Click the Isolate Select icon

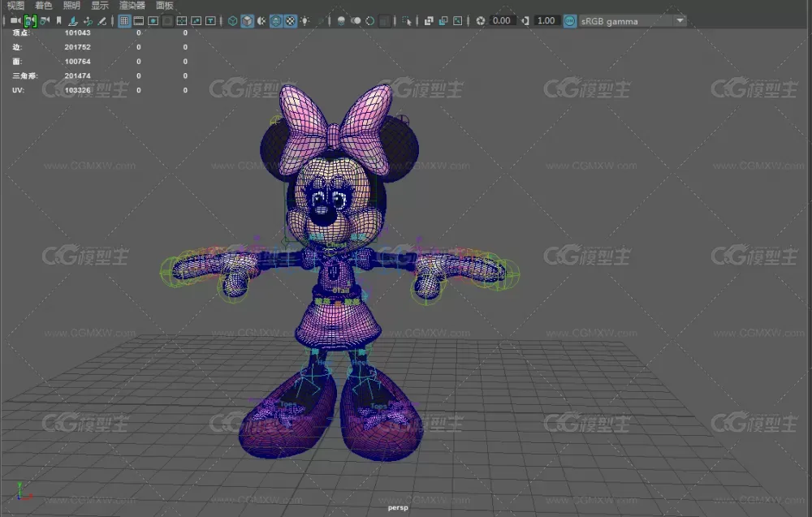pos(407,21)
